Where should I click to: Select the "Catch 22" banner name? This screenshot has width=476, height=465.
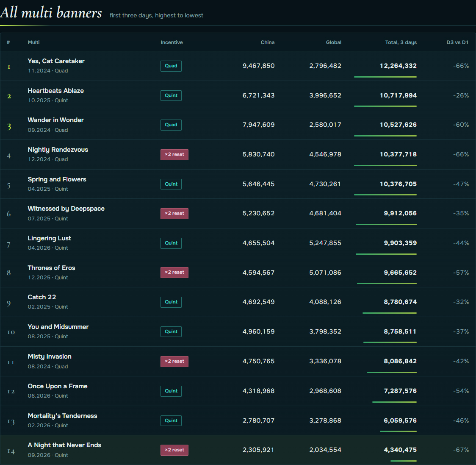tap(42, 297)
